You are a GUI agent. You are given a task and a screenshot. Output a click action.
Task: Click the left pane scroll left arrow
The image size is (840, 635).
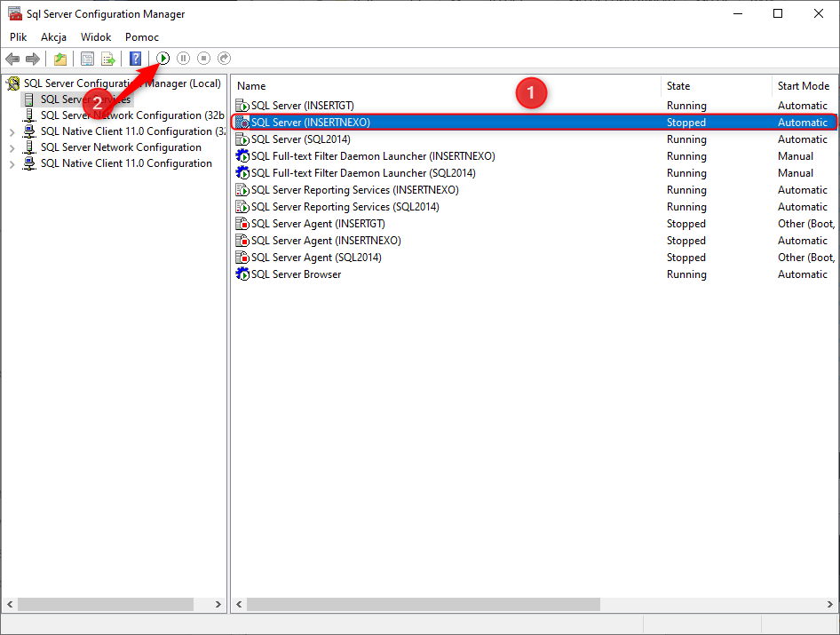[x=10, y=605]
